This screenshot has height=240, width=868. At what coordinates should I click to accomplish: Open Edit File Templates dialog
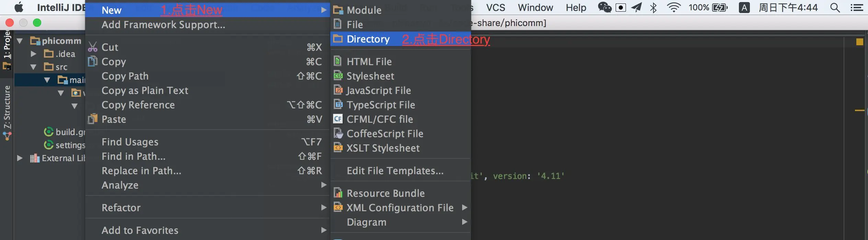(395, 170)
